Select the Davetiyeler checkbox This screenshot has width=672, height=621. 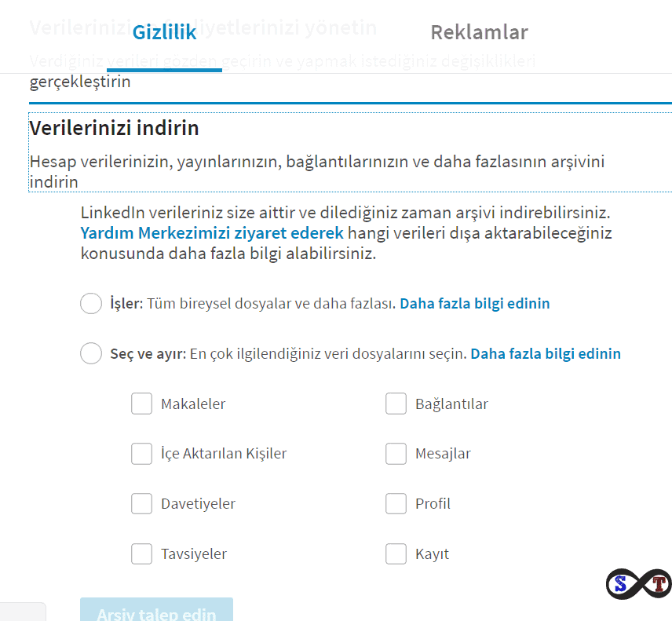click(141, 504)
